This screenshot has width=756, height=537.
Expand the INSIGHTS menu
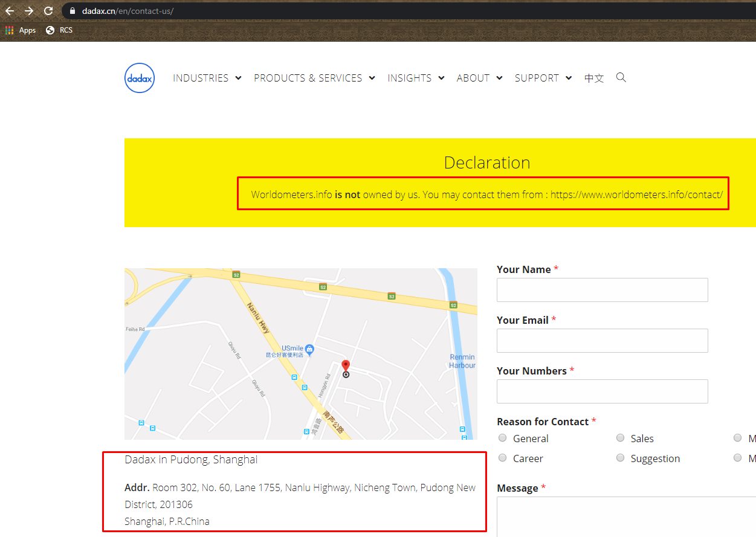click(x=416, y=78)
